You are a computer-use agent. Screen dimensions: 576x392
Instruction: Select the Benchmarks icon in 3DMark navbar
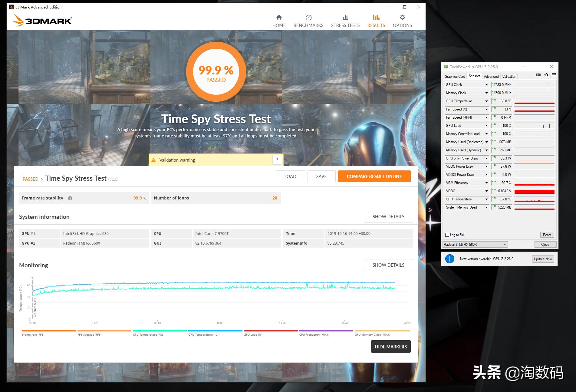tap(308, 20)
